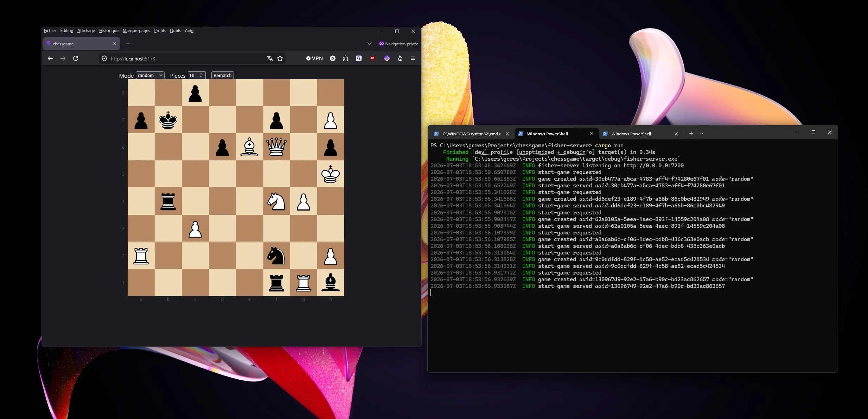868x419 pixels.
Task: Click the black knight on f2
Action: [276, 255]
